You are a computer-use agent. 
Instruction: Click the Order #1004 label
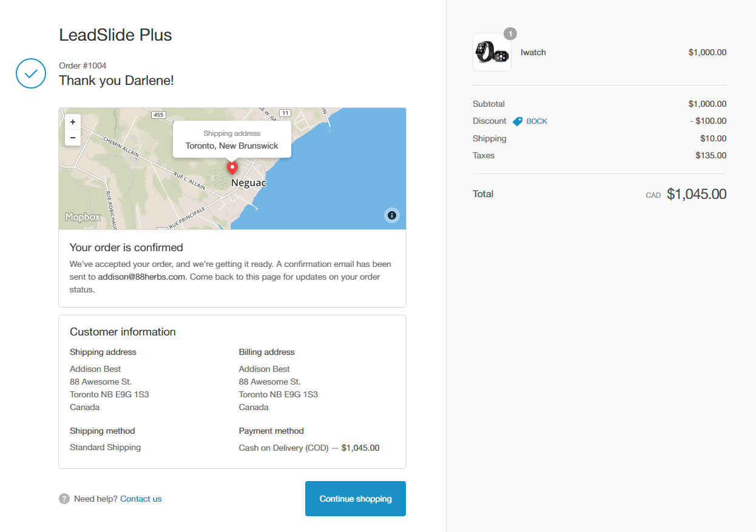pos(83,66)
